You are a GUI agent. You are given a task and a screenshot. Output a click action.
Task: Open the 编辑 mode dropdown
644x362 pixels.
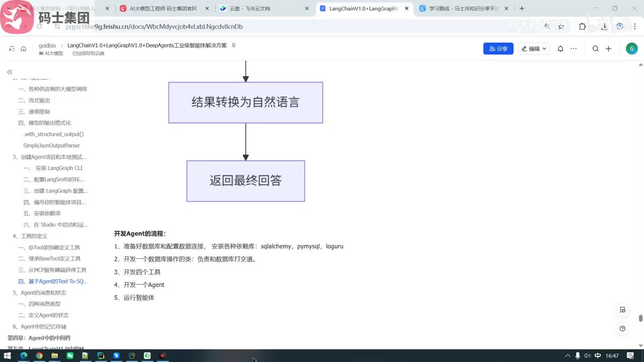[x=534, y=49]
